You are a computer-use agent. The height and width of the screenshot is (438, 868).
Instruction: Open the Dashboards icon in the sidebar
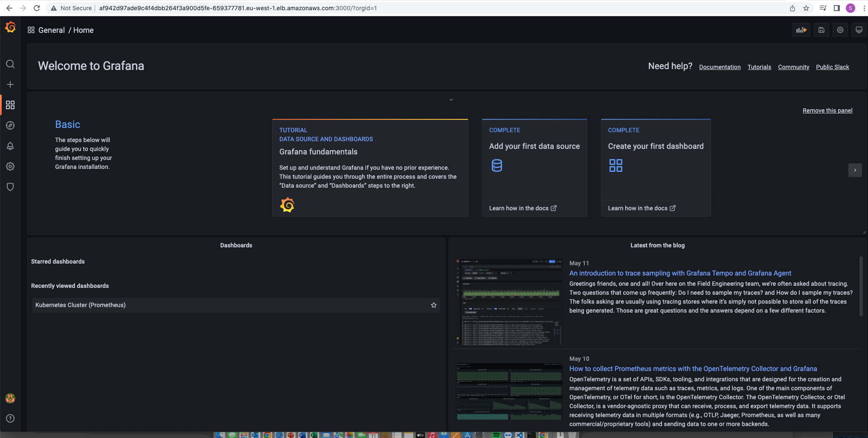[x=10, y=105]
